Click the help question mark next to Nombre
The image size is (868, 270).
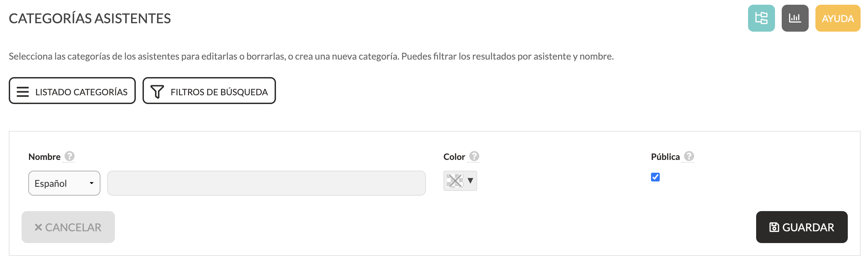[x=69, y=156]
